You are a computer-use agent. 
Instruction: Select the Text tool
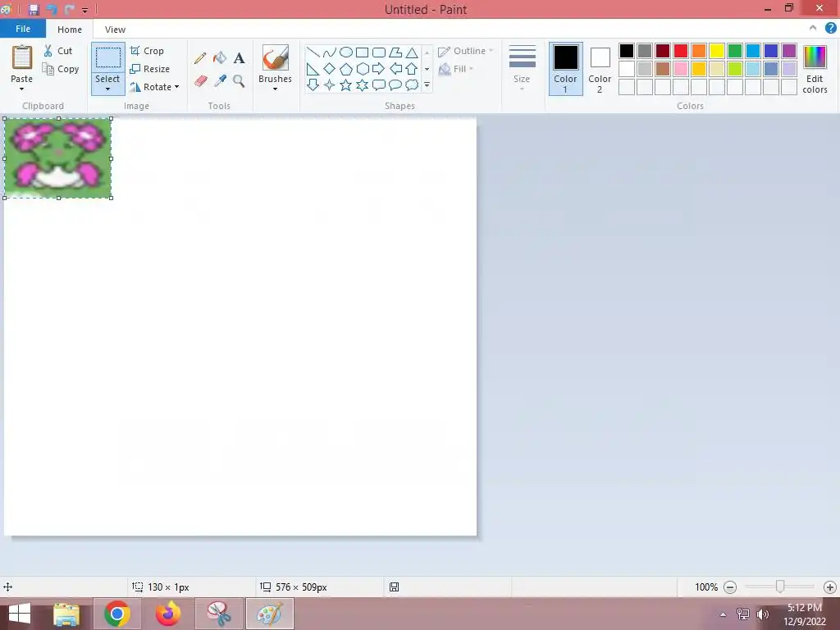coord(239,58)
